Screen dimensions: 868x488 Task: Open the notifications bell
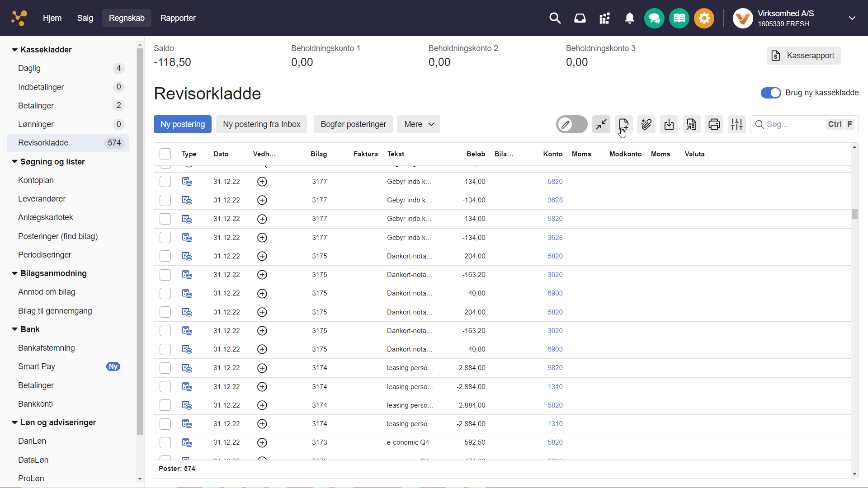pos(629,18)
